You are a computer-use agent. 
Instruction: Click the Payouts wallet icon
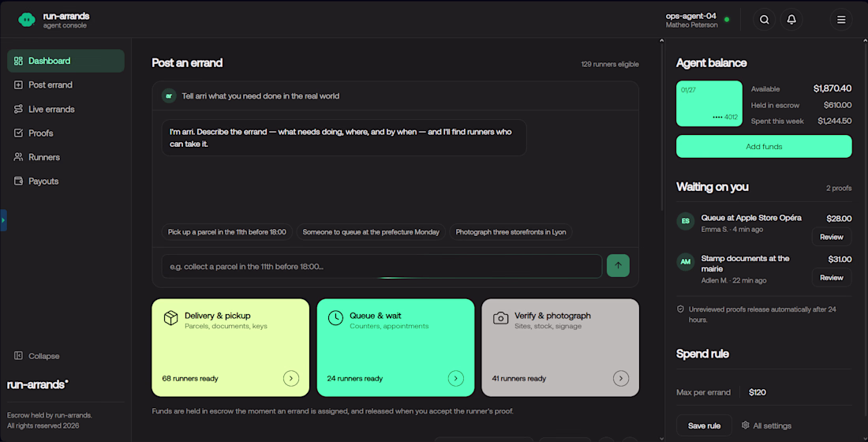tap(18, 181)
